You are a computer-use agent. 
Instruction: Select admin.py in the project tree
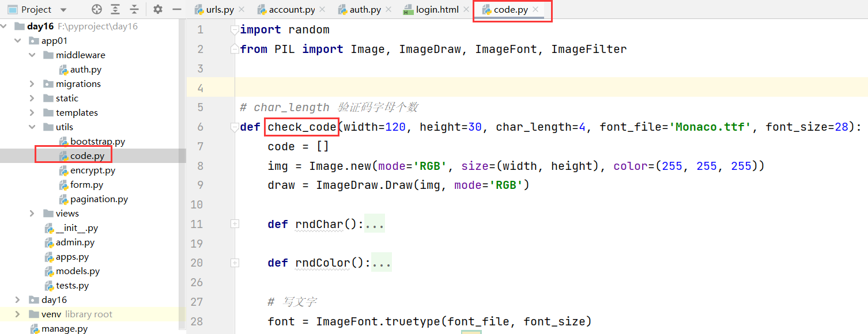(x=75, y=242)
